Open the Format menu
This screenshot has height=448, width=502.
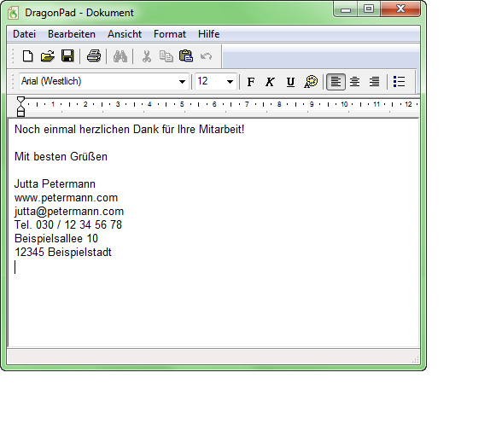(x=170, y=34)
